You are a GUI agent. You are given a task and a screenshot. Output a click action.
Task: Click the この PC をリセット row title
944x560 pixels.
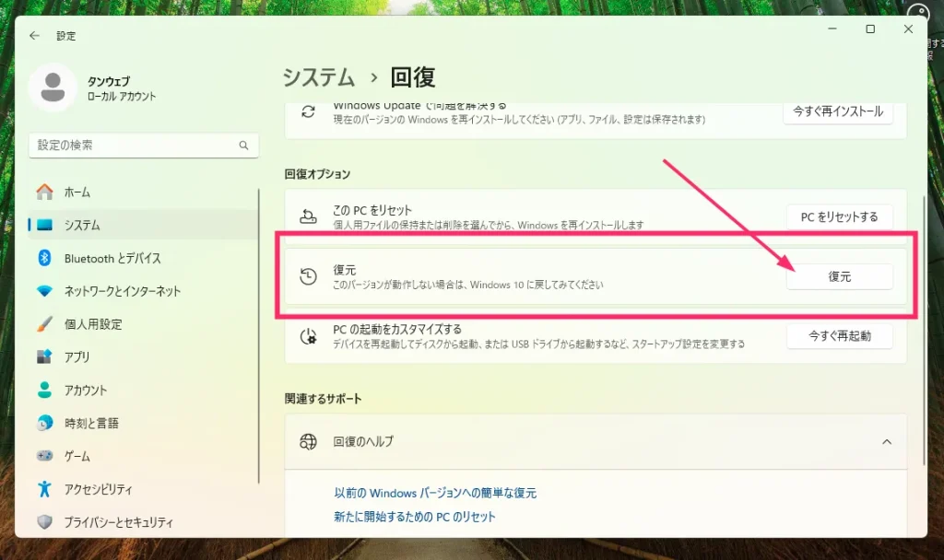[x=372, y=211]
